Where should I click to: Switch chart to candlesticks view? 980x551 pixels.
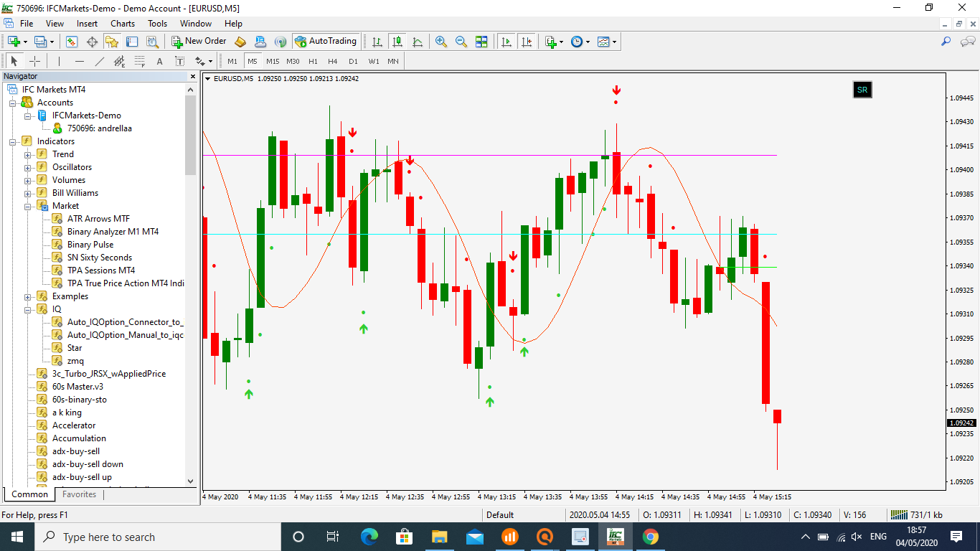coord(397,42)
